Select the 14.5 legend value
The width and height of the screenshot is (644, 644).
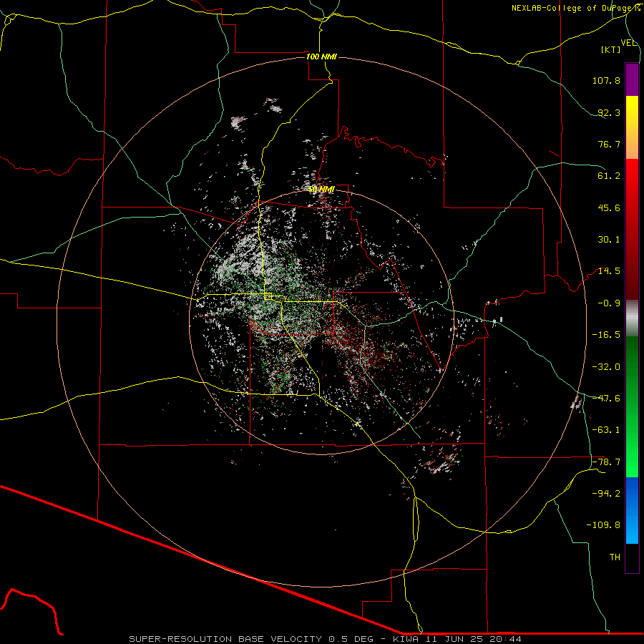point(609,271)
